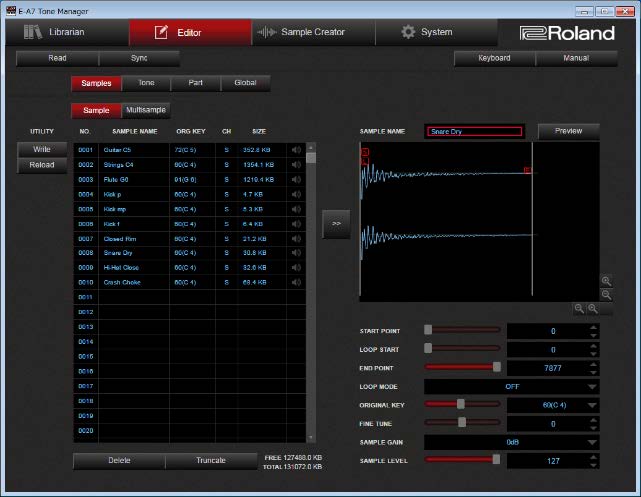Open the Loop Mode dropdown
The image size is (641, 497).
(x=512, y=386)
